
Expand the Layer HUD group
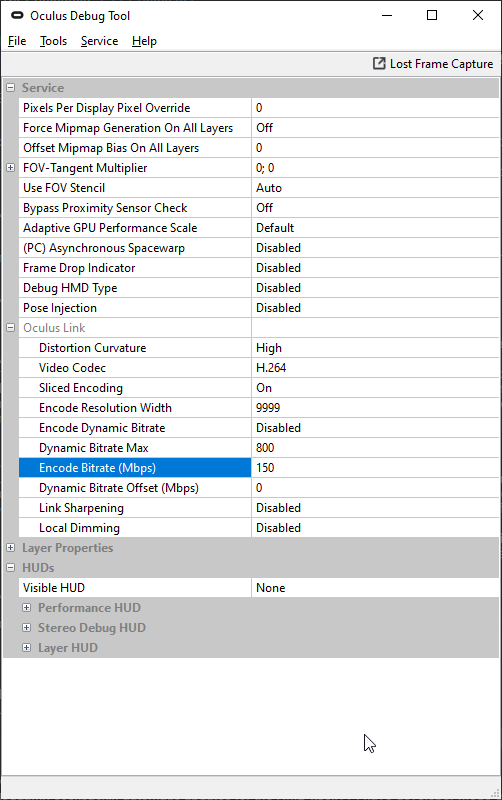point(27,647)
